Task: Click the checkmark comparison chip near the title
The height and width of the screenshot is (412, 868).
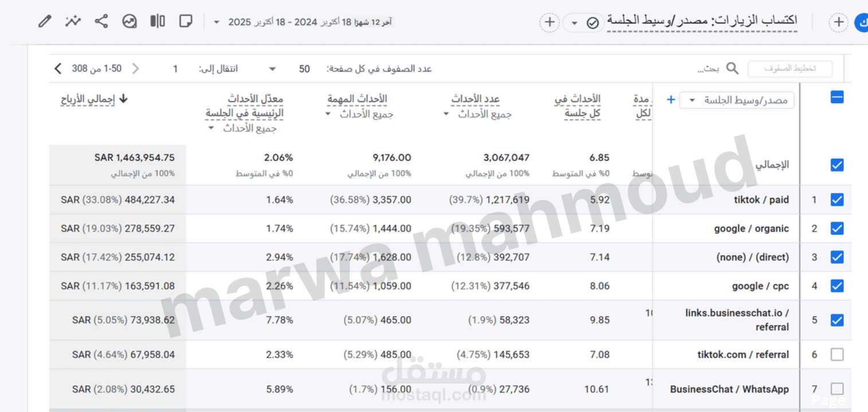Action: pos(591,23)
